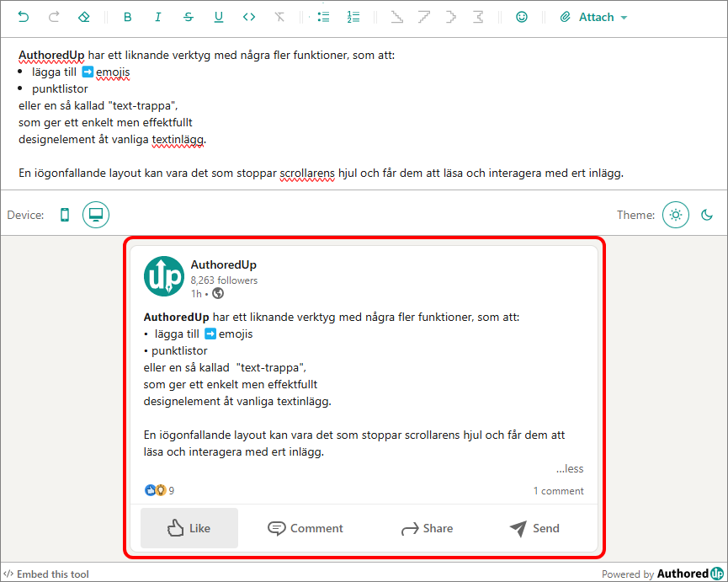
Task: Open the Attach dropdown
Action: coord(593,17)
